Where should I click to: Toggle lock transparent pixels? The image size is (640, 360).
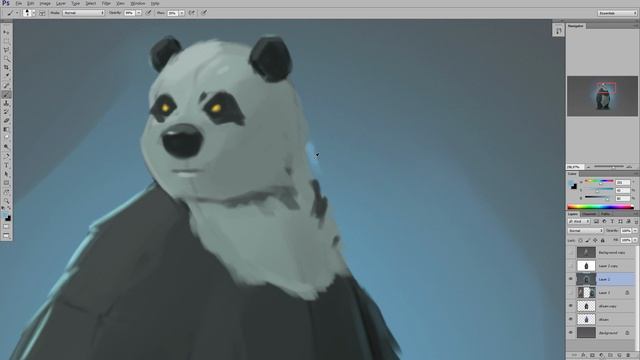coord(580,240)
